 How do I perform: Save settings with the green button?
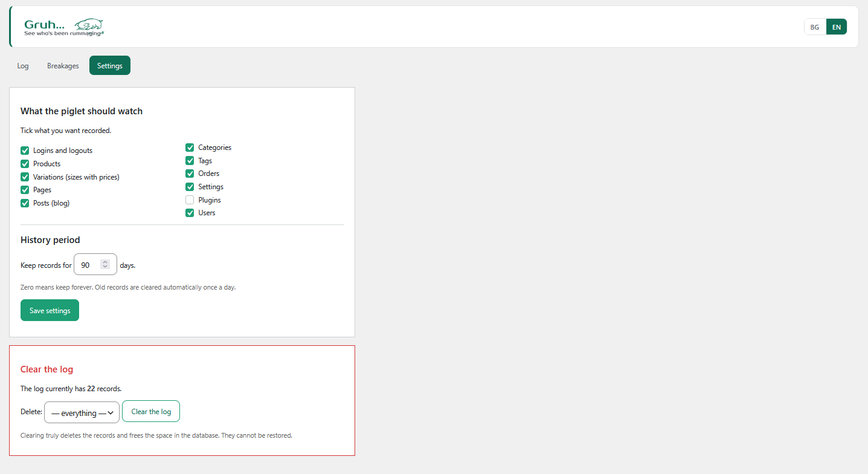click(50, 311)
